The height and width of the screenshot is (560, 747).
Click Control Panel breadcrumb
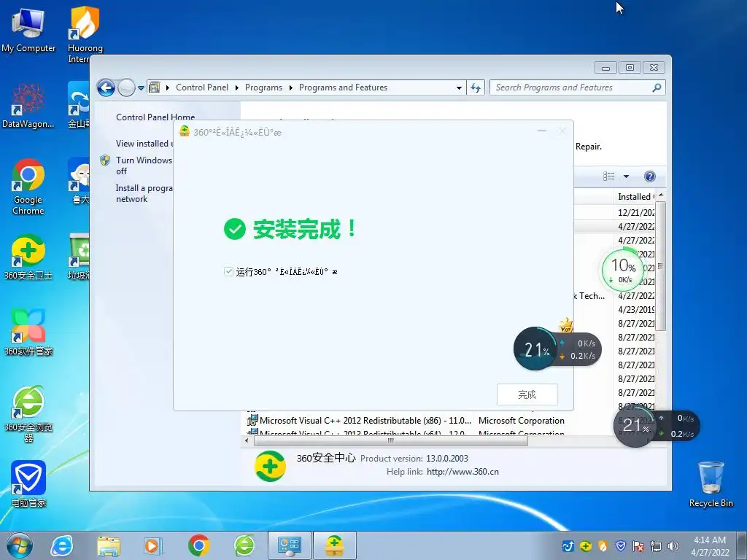pos(202,87)
